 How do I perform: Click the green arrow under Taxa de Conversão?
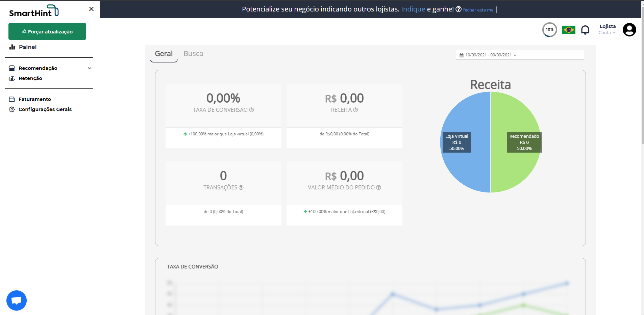[185, 134]
